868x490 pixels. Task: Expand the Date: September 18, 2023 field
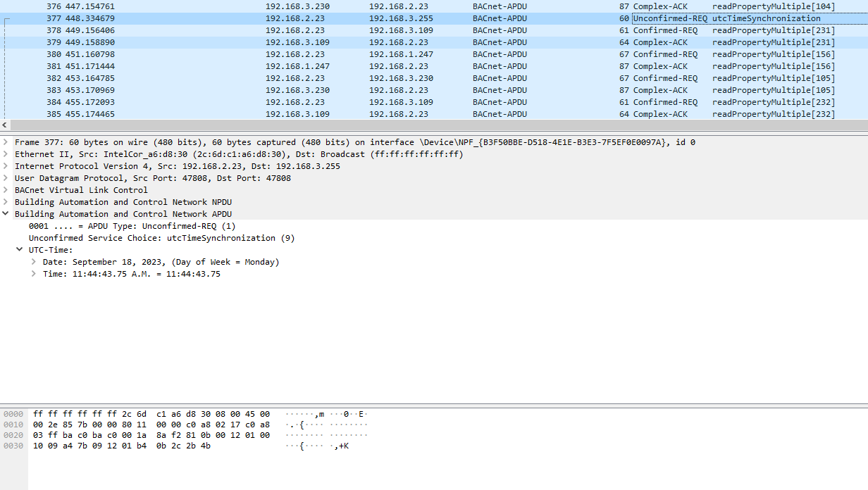tap(34, 262)
